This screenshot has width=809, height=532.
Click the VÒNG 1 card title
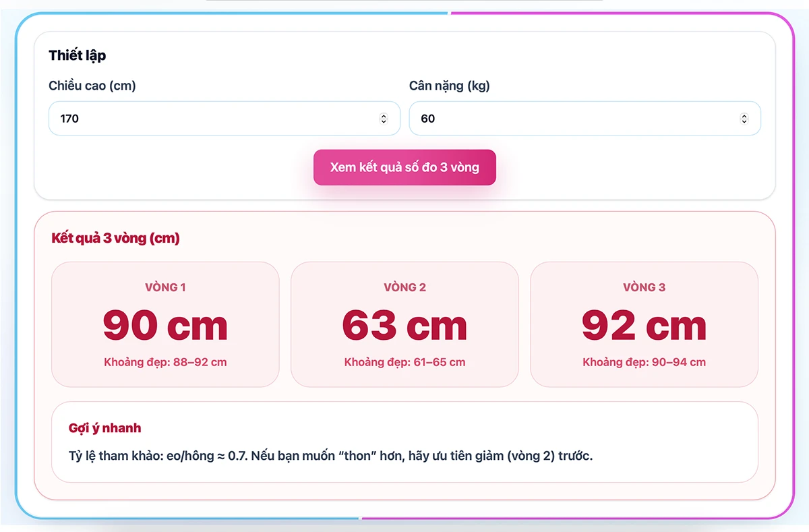coord(165,287)
